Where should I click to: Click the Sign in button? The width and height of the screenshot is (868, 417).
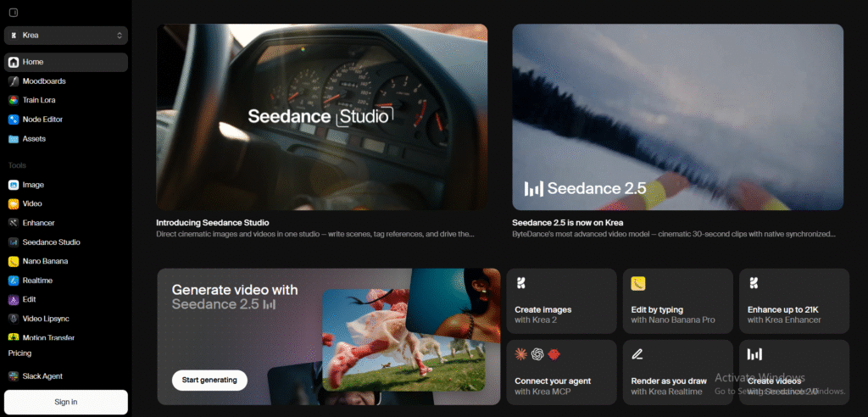point(66,402)
